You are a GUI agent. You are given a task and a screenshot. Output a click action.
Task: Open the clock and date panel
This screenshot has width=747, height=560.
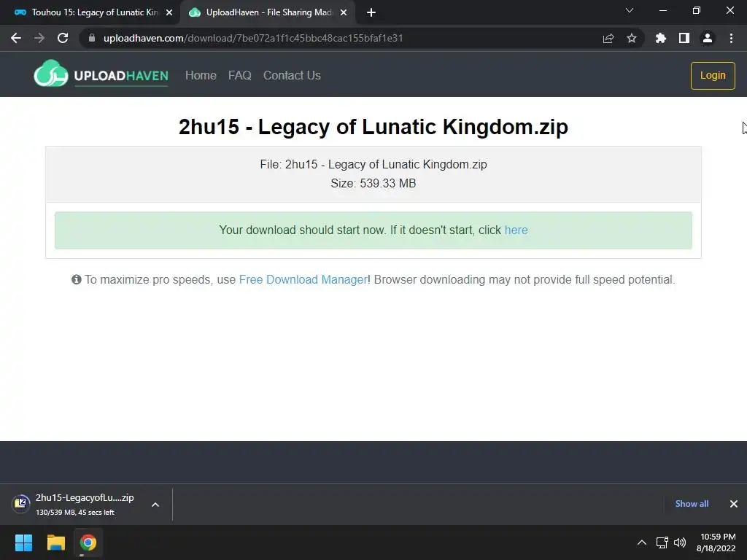pos(716,542)
